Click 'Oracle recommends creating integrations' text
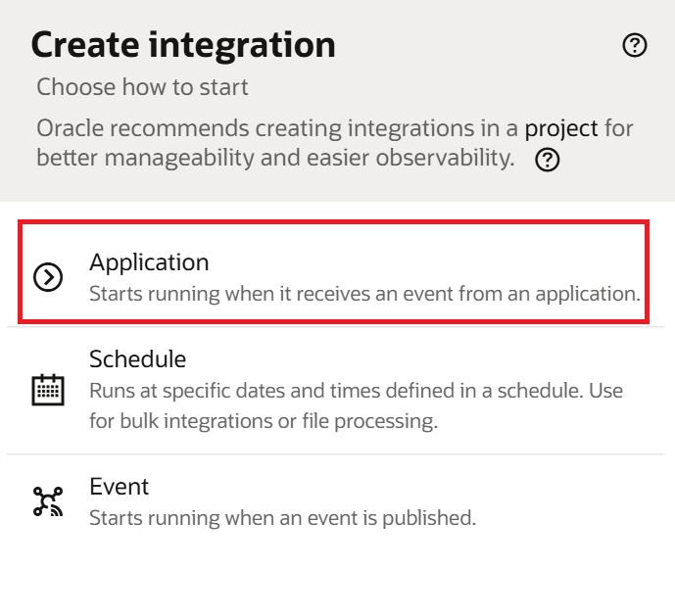675x616 pixels. pos(276,128)
